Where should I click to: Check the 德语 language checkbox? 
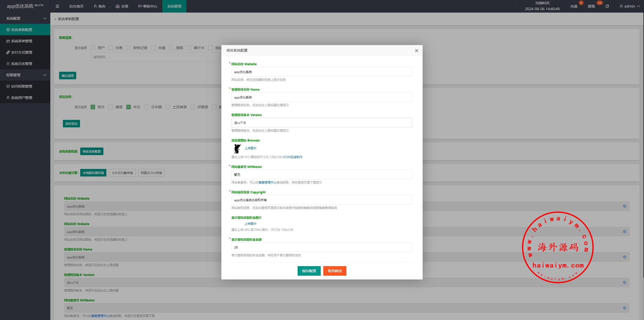tap(111, 107)
